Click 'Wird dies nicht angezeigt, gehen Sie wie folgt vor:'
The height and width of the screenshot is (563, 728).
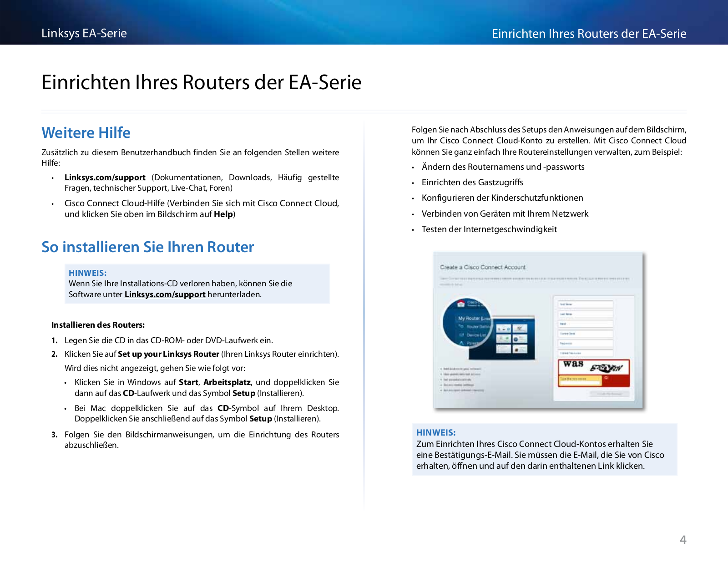(155, 368)
